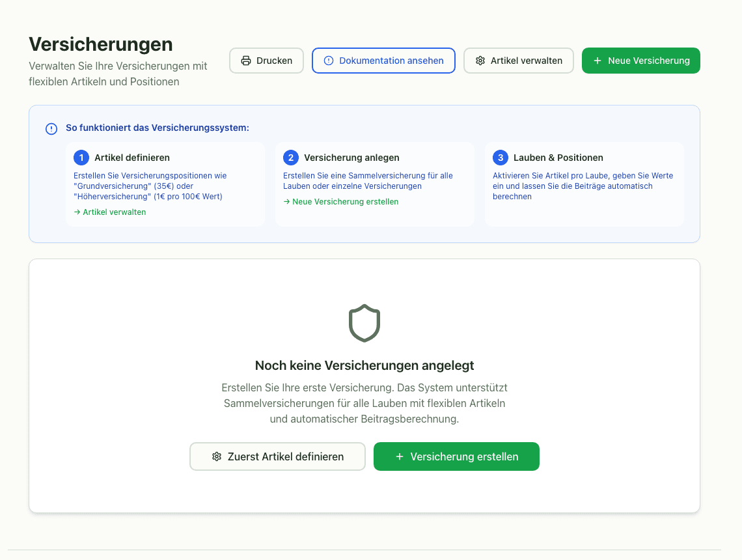Open Dokumentation ansehen

(383, 61)
